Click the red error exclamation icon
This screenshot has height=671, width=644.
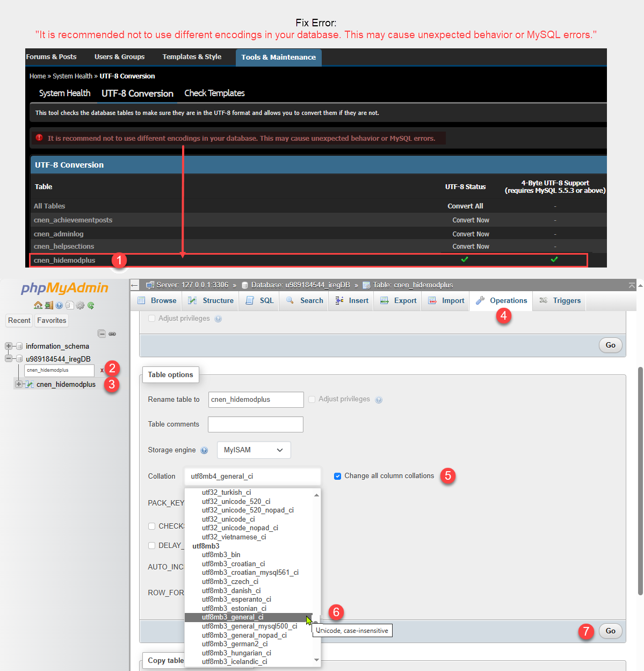click(x=39, y=138)
